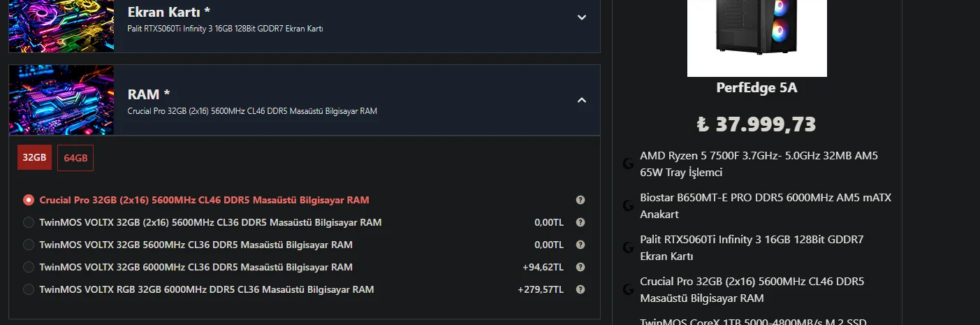Click bullet icon beside Palit RTX5060Ti in summary
The width and height of the screenshot is (980, 325).
click(x=628, y=248)
